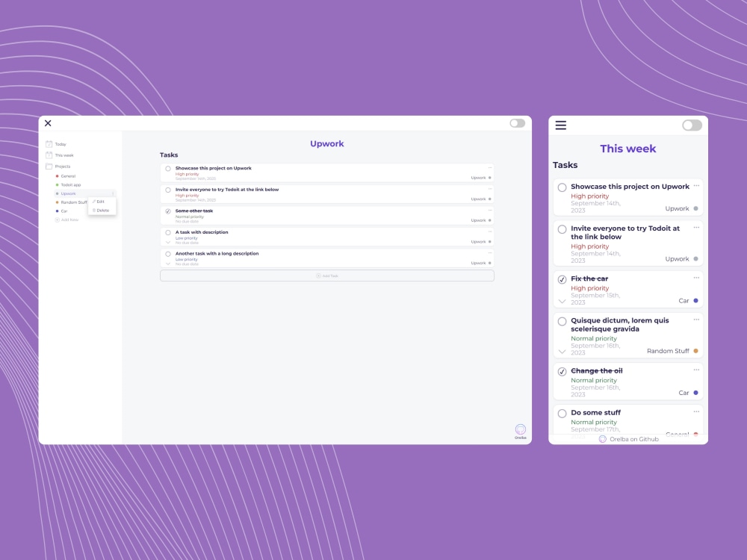Viewport: 747px width, 560px height.
Task: Open options dots for Quisque dictum task
Action: pos(696,320)
